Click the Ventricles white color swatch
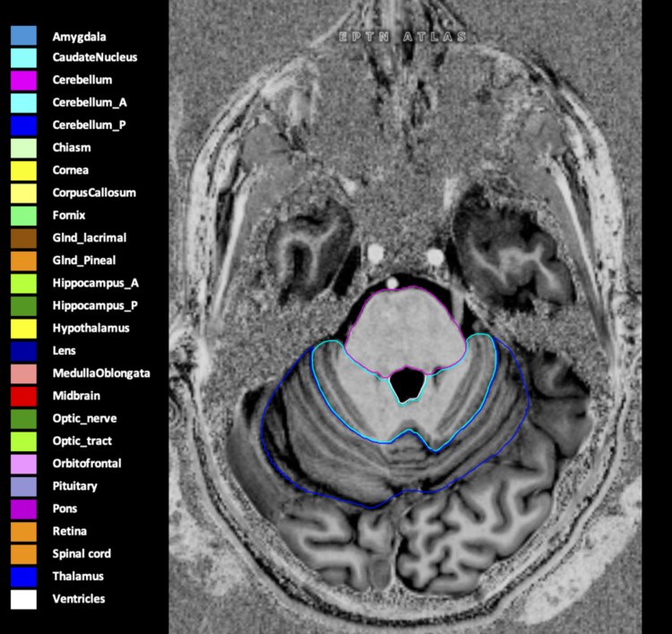Viewport: 672px width, 634px height. click(23, 599)
